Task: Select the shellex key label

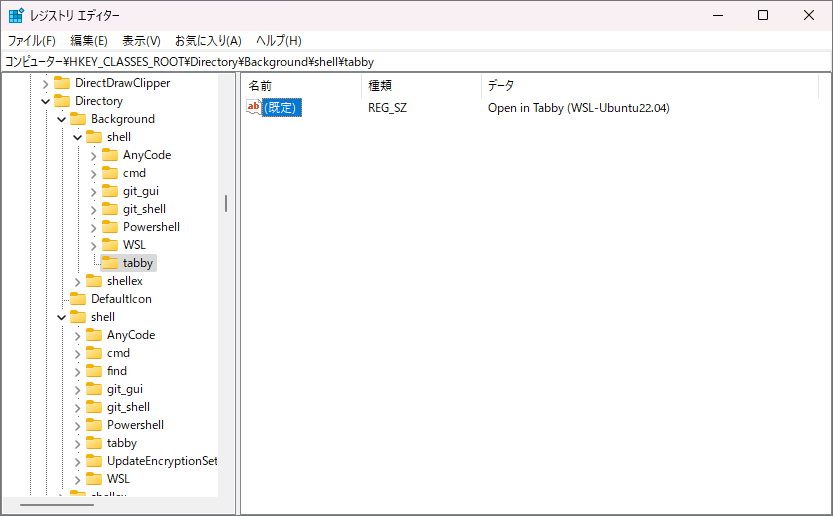Action: pyautogui.click(x=125, y=281)
